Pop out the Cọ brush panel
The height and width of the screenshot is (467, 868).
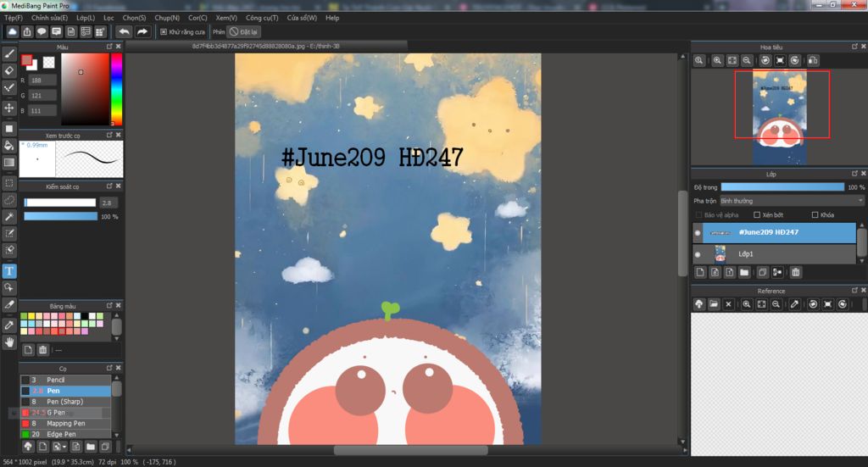coord(109,367)
